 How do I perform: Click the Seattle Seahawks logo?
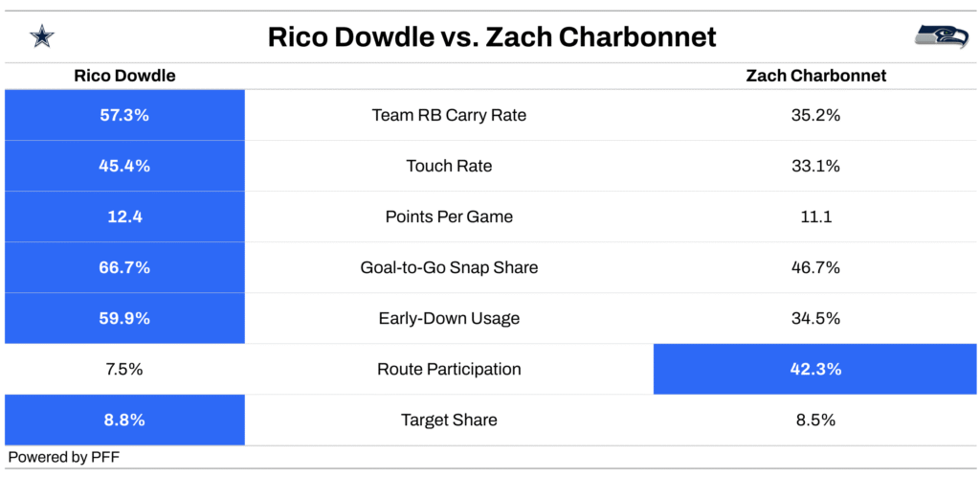point(942,37)
